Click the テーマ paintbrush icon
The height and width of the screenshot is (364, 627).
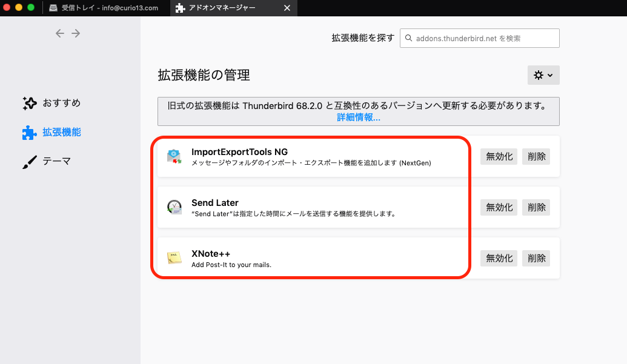click(29, 161)
